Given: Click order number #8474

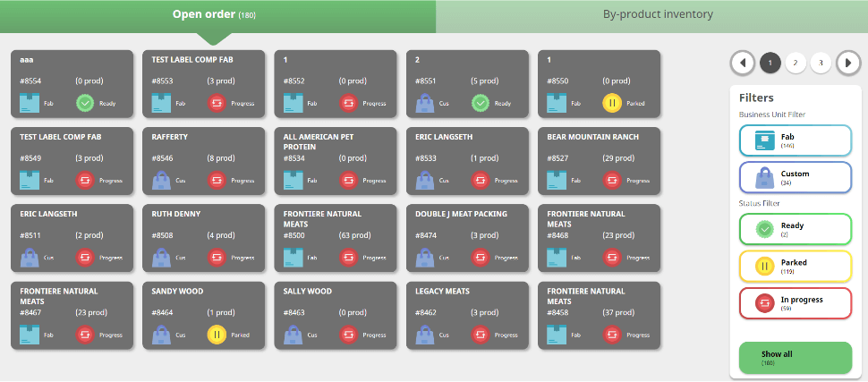Looking at the screenshot, I should tap(426, 235).
